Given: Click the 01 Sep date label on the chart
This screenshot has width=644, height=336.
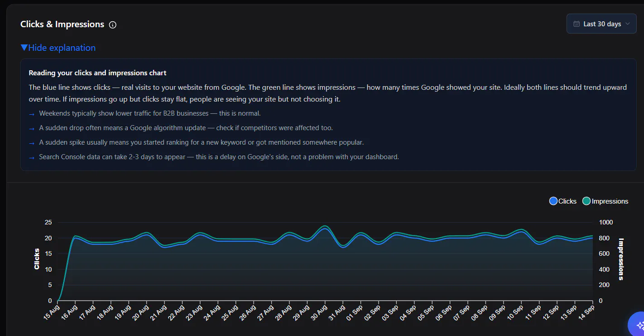Looking at the screenshot, I should 354,312.
